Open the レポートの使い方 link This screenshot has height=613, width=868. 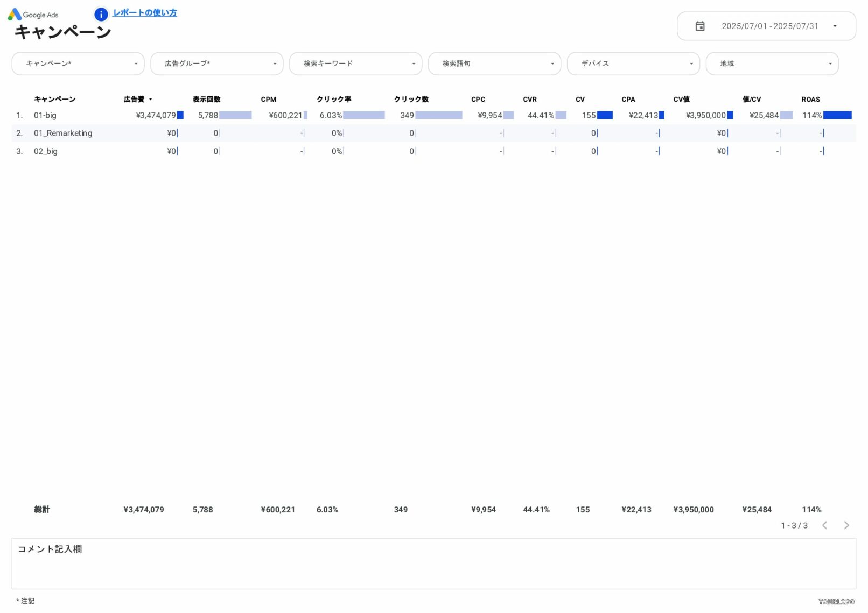coord(145,13)
